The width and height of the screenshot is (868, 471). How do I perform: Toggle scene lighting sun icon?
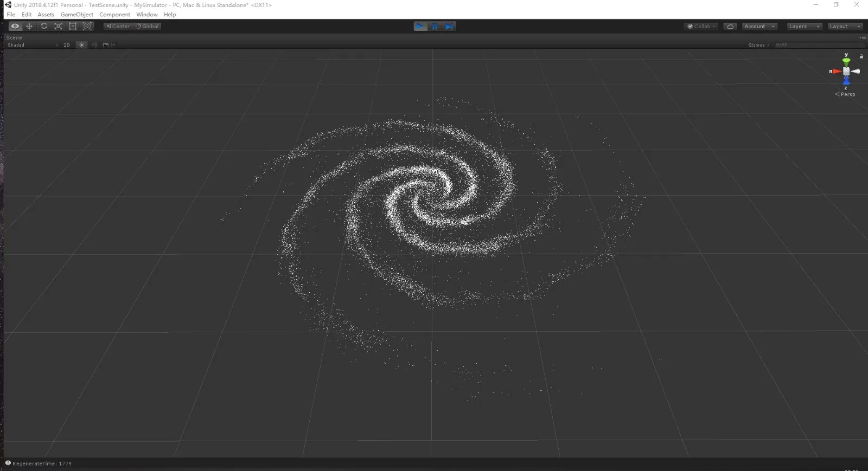click(x=81, y=45)
